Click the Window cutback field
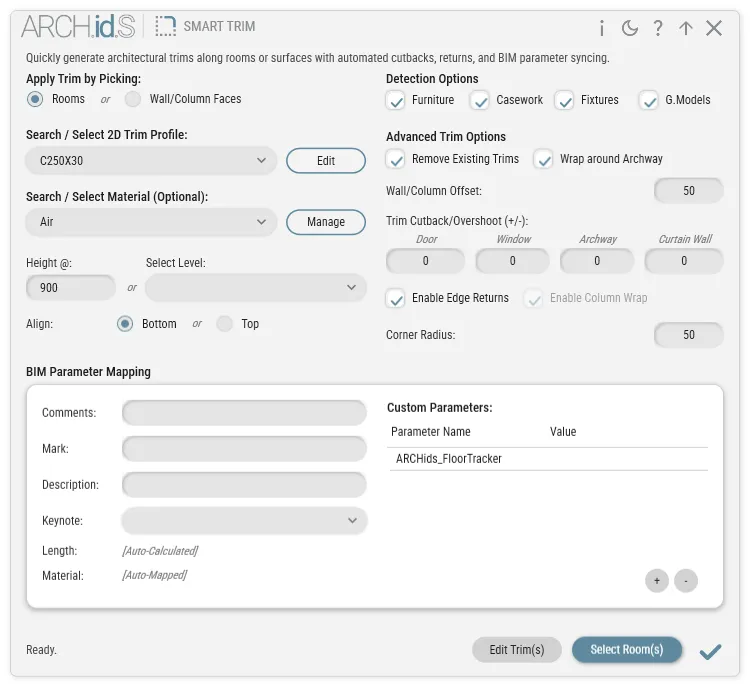 coord(512,261)
